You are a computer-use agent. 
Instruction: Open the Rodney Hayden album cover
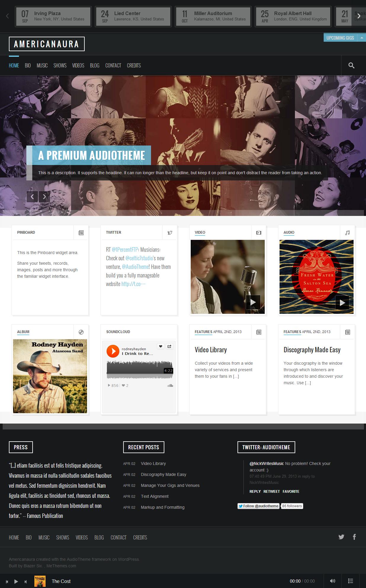point(50,376)
